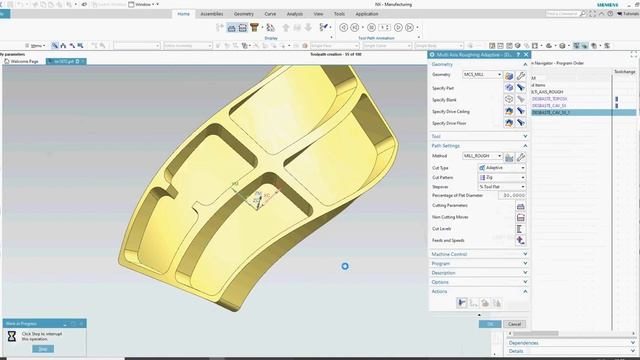Switch to the Welcome Page tab
Image resolution: width=640 pixels, height=360 pixels.
21,61
